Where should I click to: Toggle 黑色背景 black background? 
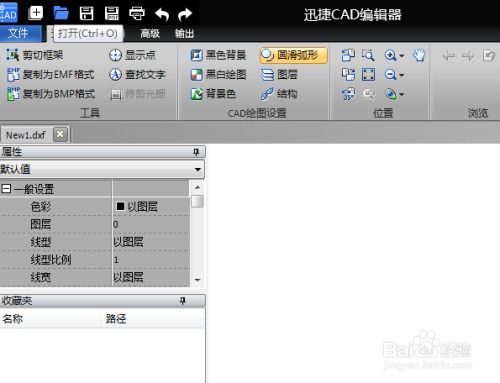tap(218, 55)
